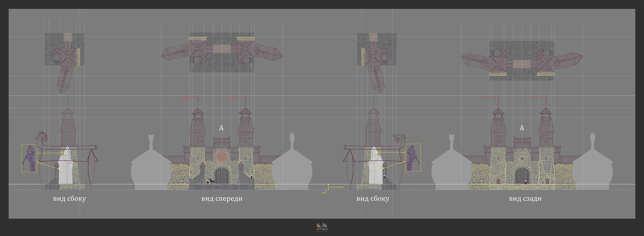Screen dimensions: 644x236
Task: Click the yellow 'water' label
Action: (x=324, y=193)
